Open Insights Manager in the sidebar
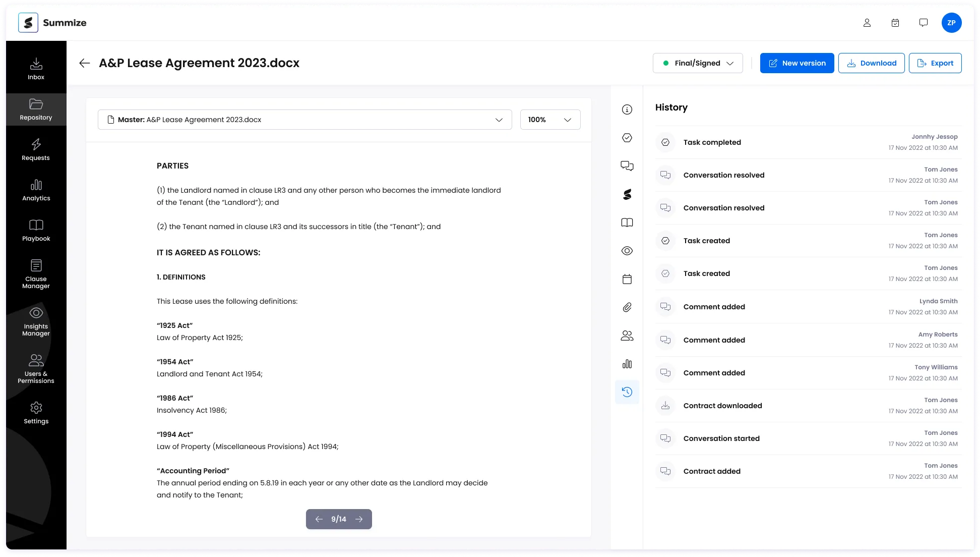This screenshot has width=980, height=557. pyautogui.click(x=36, y=321)
